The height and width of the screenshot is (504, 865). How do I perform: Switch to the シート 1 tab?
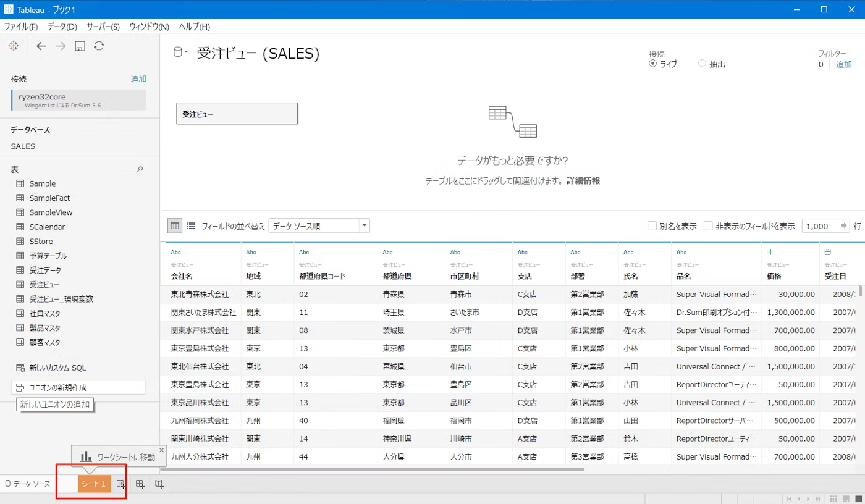pyautogui.click(x=94, y=484)
